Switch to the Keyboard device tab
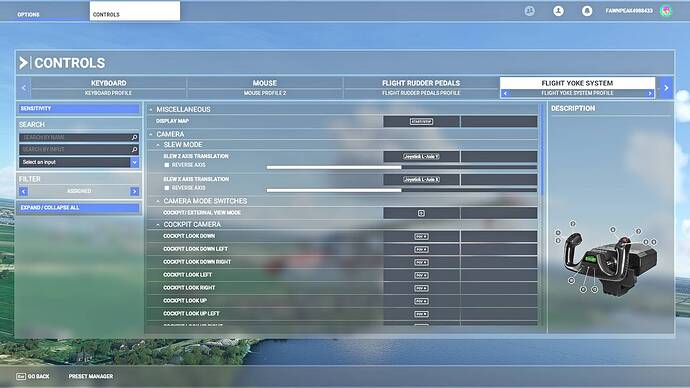The height and width of the screenshot is (388, 690). coord(108,88)
